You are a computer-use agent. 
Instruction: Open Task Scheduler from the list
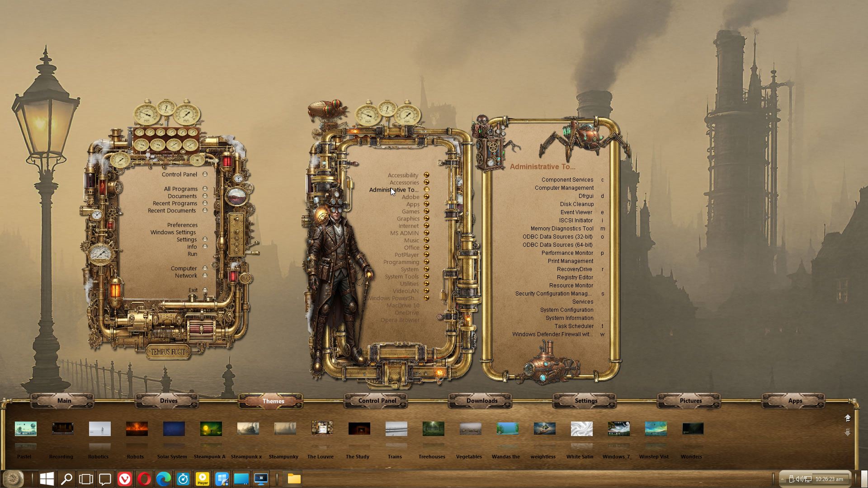pos(574,326)
